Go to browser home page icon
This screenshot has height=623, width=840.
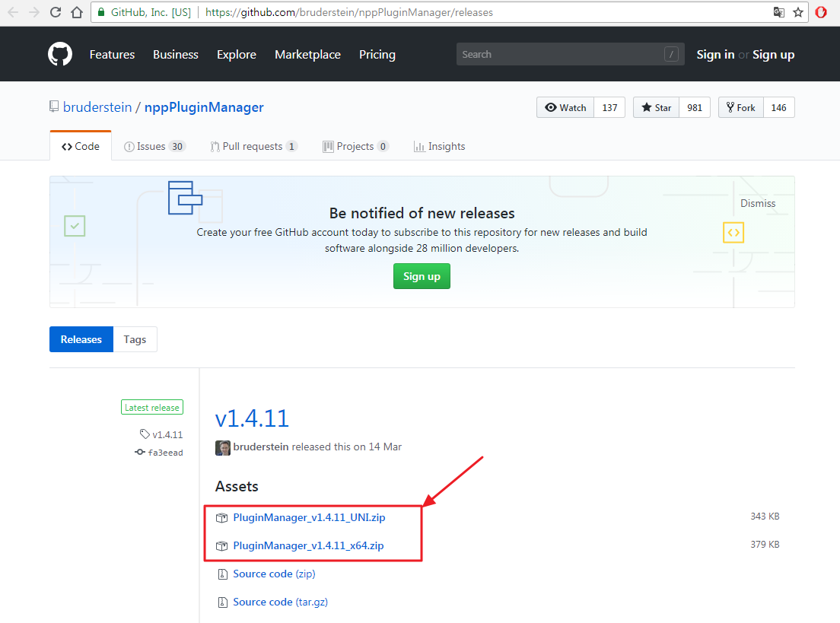point(77,12)
